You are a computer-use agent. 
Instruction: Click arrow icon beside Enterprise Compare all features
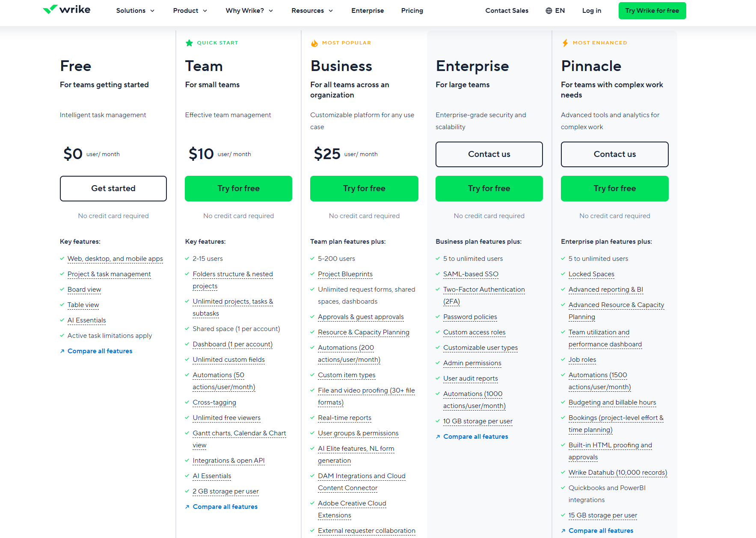pyautogui.click(x=438, y=437)
